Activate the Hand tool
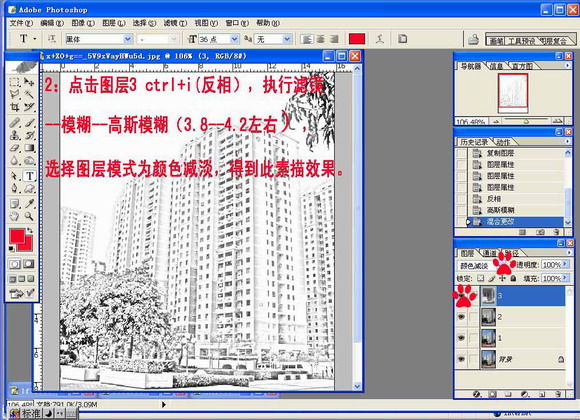Image resolution: width=580 pixels, height=420 pixels. (14, 216)
